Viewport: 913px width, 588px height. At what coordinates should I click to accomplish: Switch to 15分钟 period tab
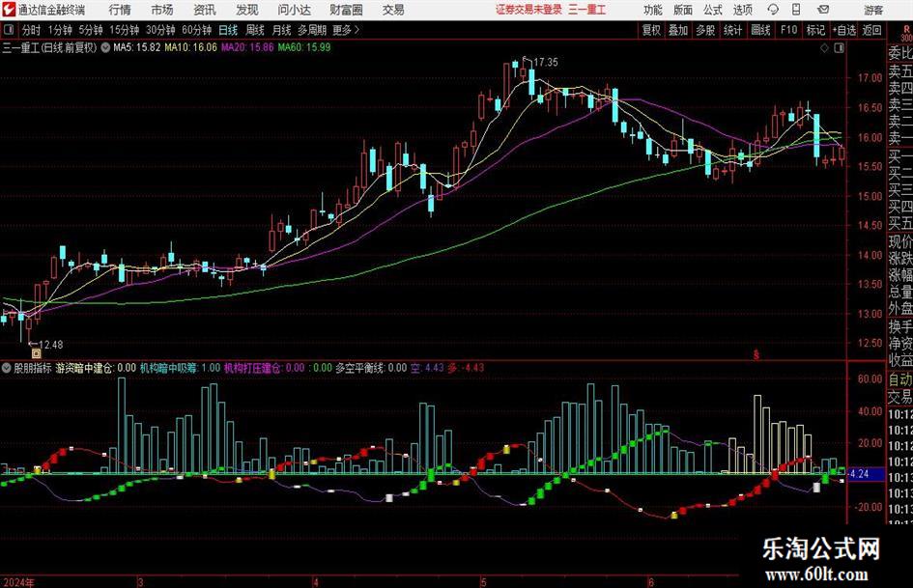coord(124,30)
